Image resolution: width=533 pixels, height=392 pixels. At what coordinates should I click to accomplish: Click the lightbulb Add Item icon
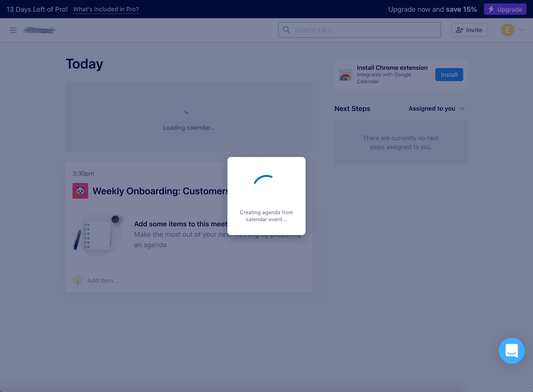click(77, 280)
